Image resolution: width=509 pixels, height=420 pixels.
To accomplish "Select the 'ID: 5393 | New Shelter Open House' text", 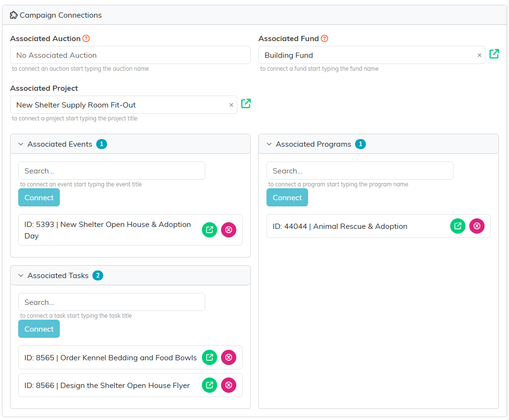I will pyautogui.click(x=108, y=230).
